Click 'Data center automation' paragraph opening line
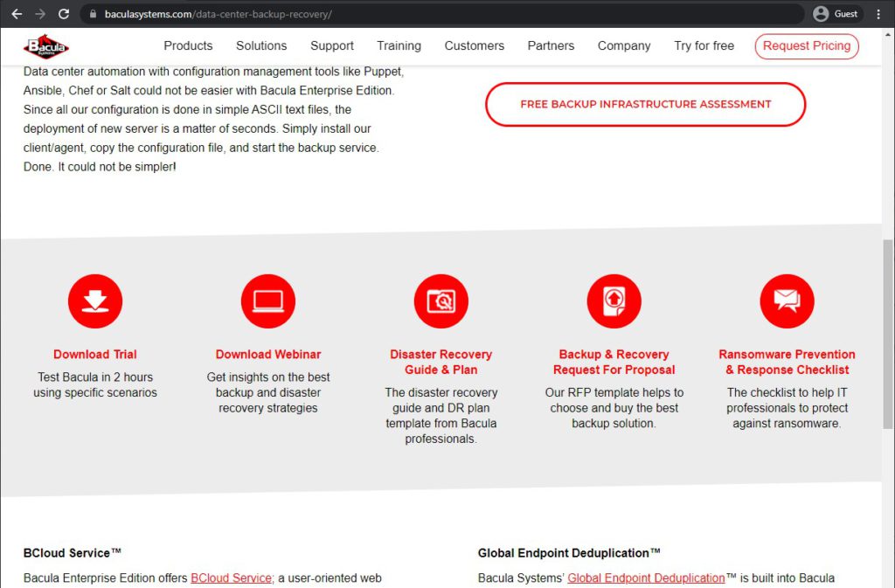Viewport: 895px width, 588px height. pyautogui.click(x=213, y=72)
